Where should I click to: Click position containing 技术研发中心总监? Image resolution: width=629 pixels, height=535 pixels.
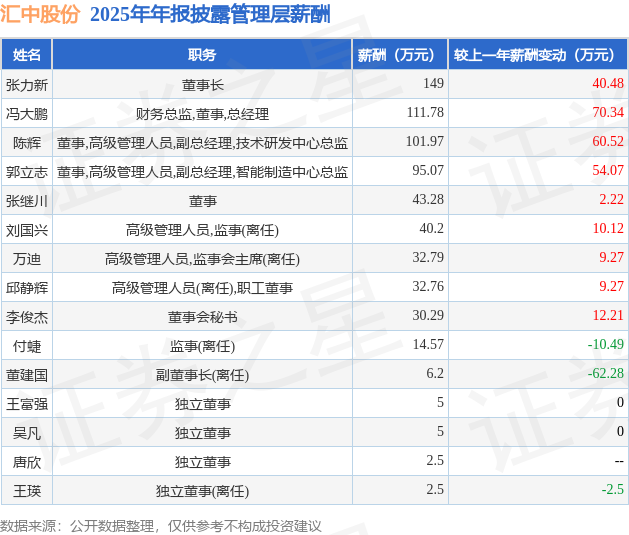pos(202,143)
